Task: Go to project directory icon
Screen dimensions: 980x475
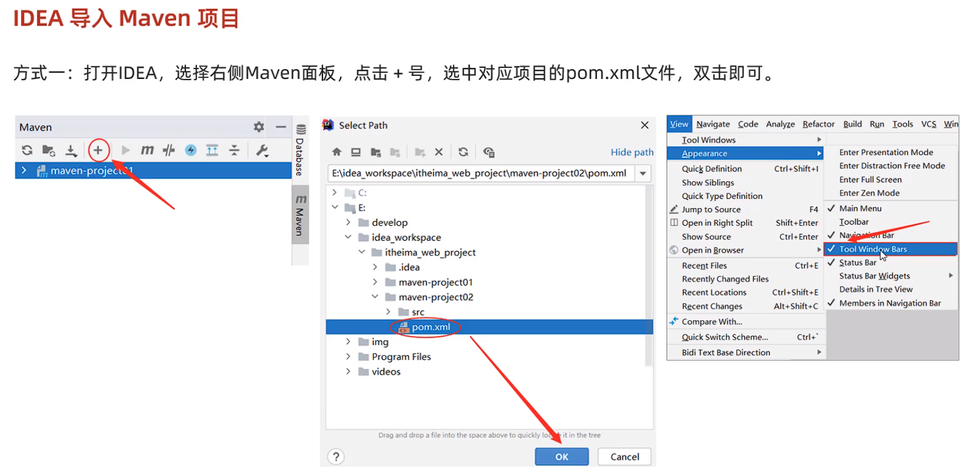Action: 376,152
